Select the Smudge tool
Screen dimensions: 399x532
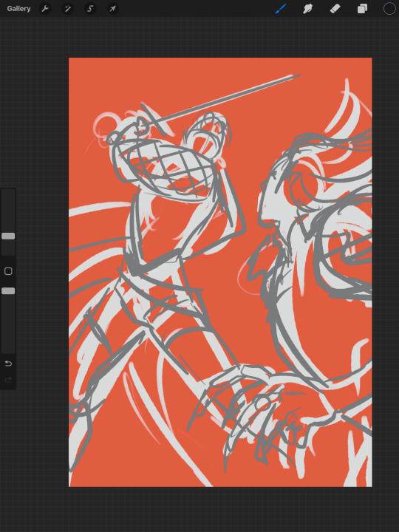click(x=307, y=8)
